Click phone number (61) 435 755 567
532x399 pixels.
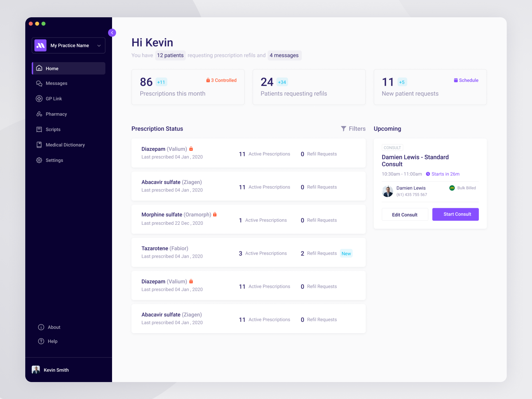pyautogui.click(x=412, y=195)
